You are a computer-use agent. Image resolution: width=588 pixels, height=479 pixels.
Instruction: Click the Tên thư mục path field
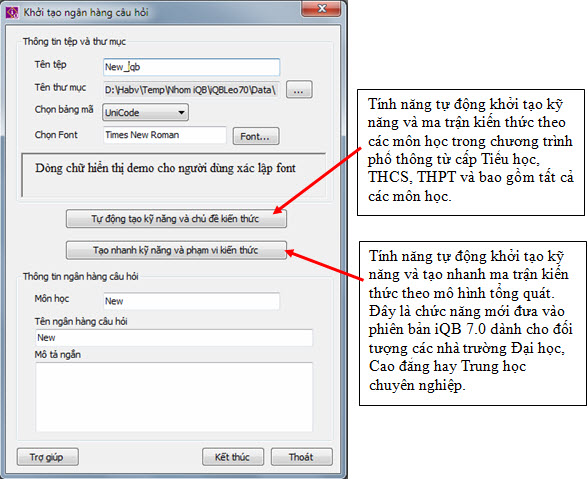click(x=192, y=90)
